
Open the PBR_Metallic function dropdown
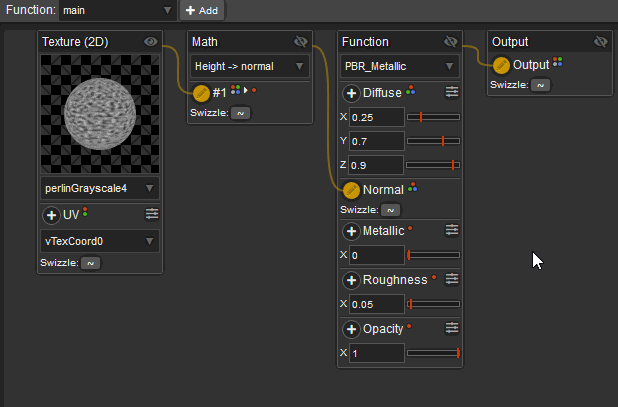tap(400, 66)
